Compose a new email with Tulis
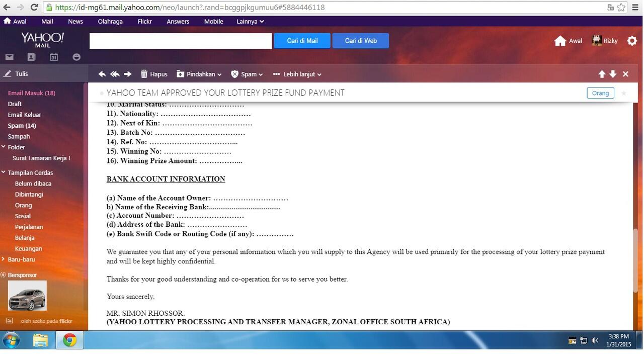 coord(16,73)
